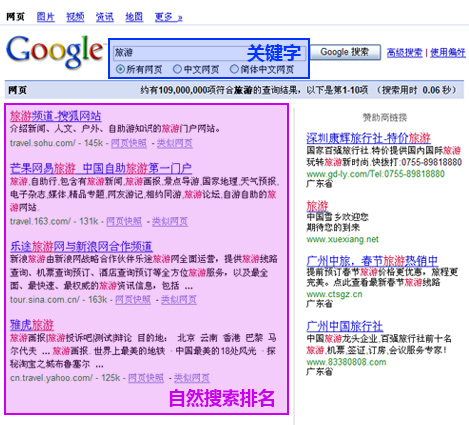Click the travel.sohu.com/ URL text
The image size is (469, 425).
43,143
